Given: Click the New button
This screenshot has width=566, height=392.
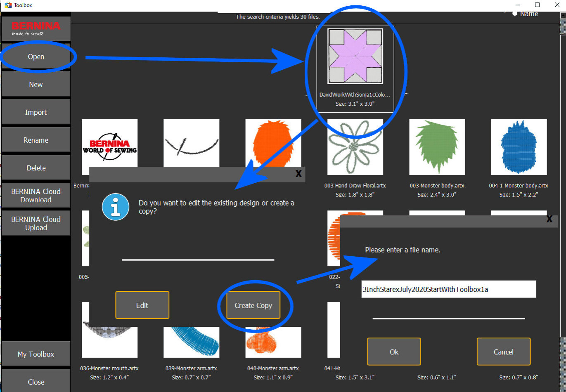Looking at the screenshot, I should pos(36,85).
